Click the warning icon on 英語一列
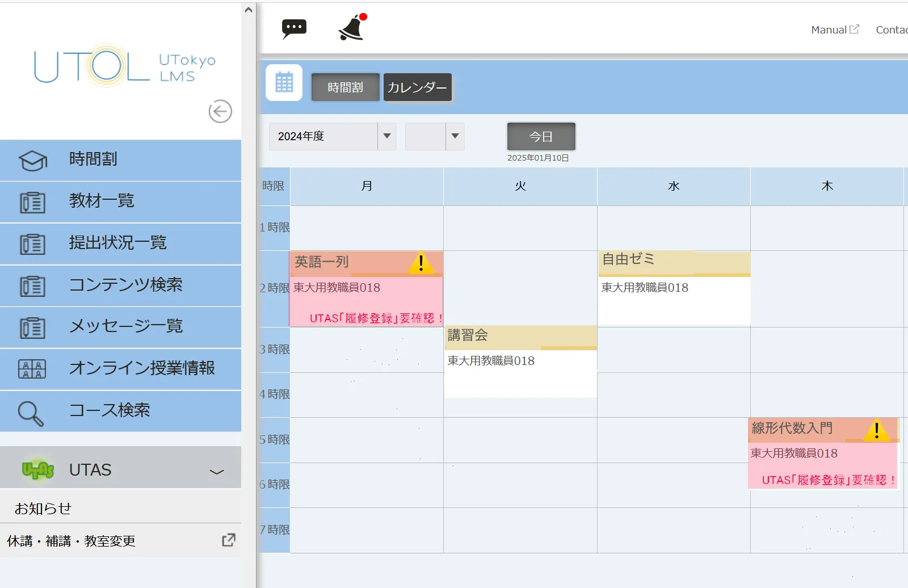The height and width of the screenshot is (588, 908). point(421,262)
